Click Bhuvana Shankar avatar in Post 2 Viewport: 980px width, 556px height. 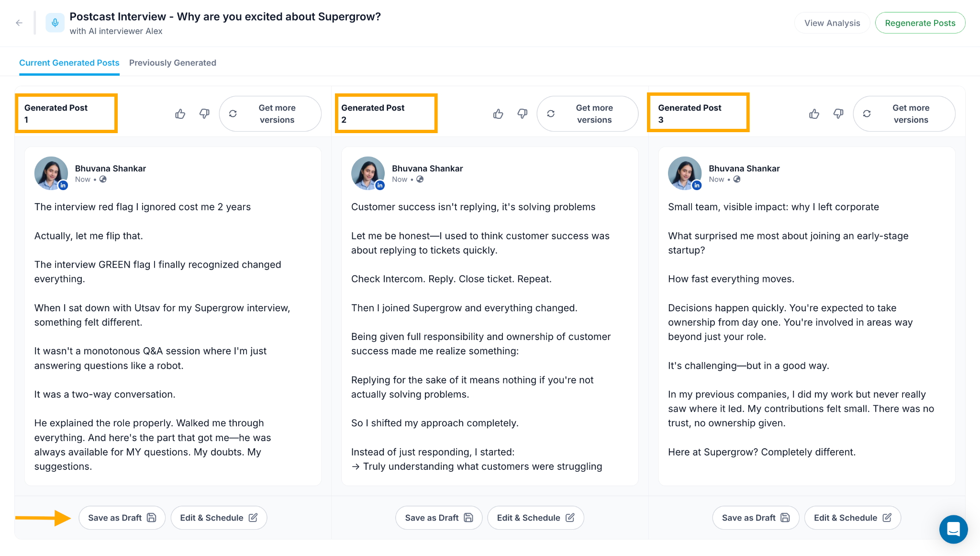[368, 173]
